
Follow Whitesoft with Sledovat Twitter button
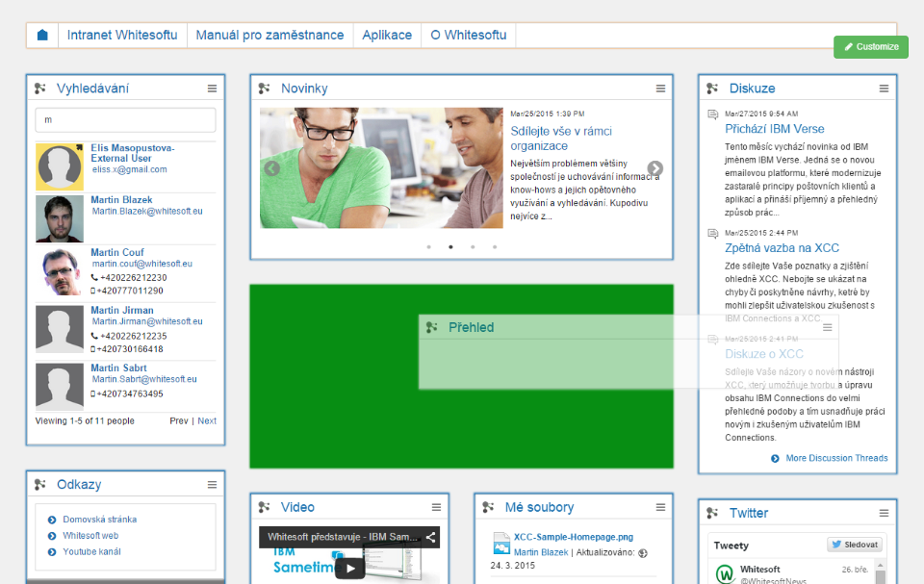click(854, 546)
